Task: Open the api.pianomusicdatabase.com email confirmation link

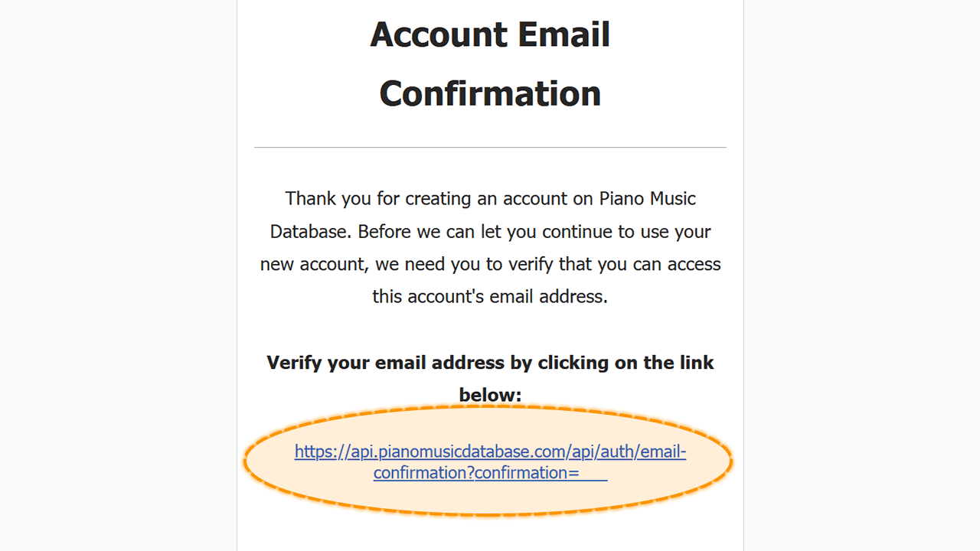Action: [x=490, y=462]
